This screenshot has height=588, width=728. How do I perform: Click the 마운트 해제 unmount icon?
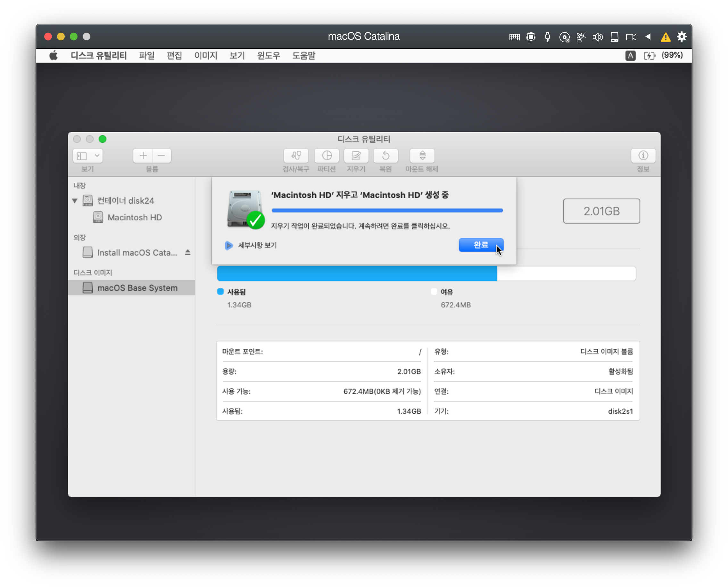[x=422, y=156]
